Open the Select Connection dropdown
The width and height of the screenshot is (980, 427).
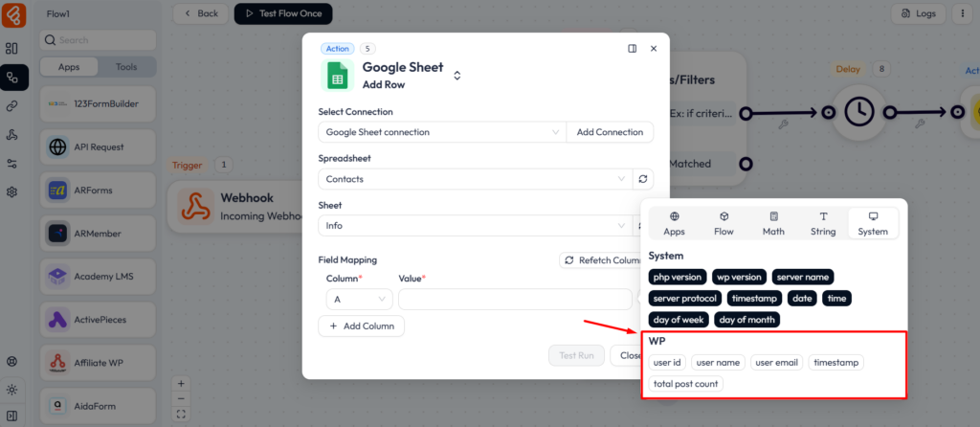point(442,132)
